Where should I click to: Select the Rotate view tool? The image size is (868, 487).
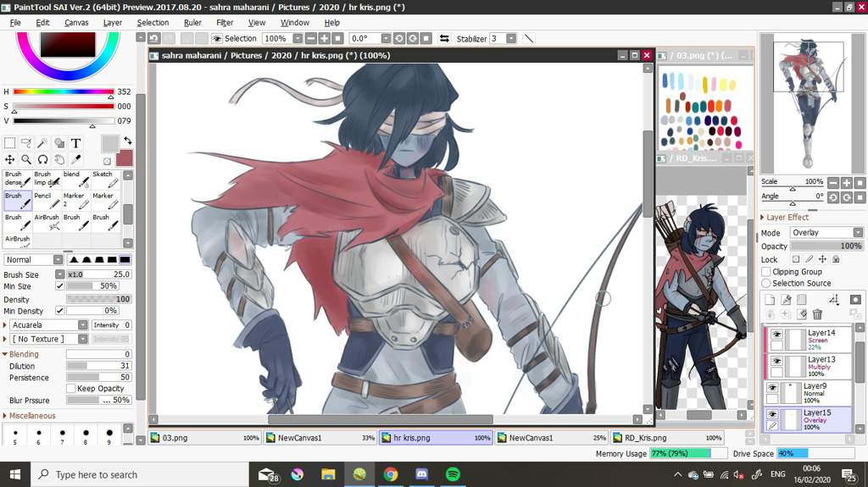[x=42, y=159]
